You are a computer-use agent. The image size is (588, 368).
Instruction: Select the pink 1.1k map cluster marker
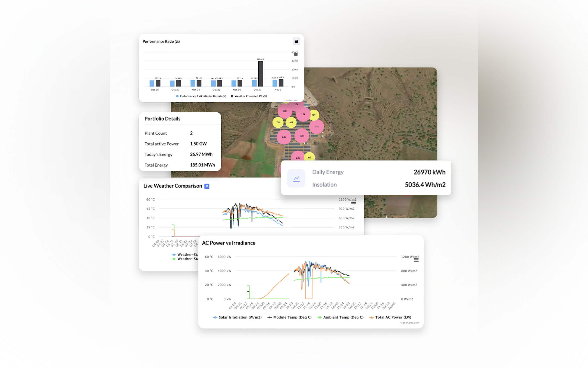[316, 127]
